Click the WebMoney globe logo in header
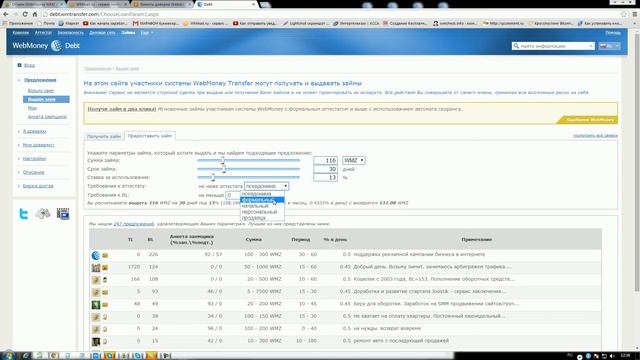The image size is (640, 360). 56,46
